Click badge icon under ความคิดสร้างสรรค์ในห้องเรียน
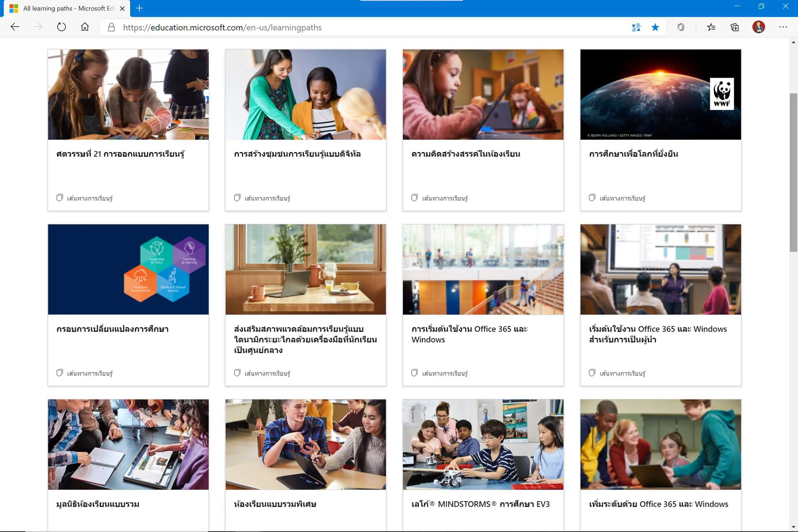 coord(415,198)
